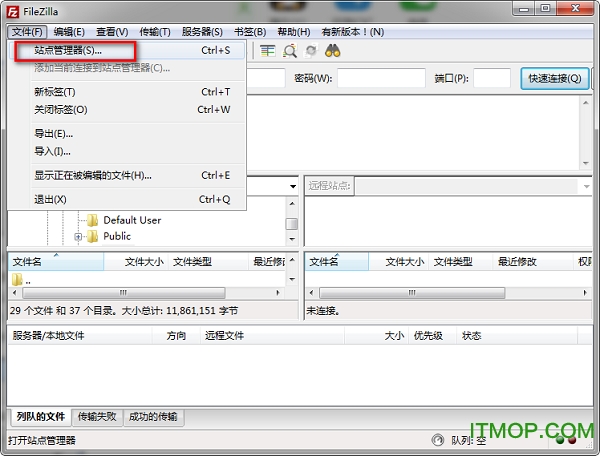Viewport: 600px width, 456px height.
Task: Open the 文件(F) menu
Action: (27, 32)
